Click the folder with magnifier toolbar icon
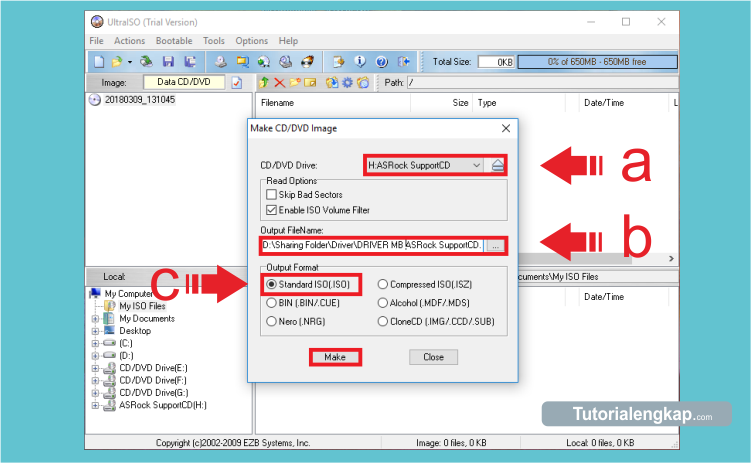This screenshot has width=751, height=463. pyautogui.click(x=242, y=61)
